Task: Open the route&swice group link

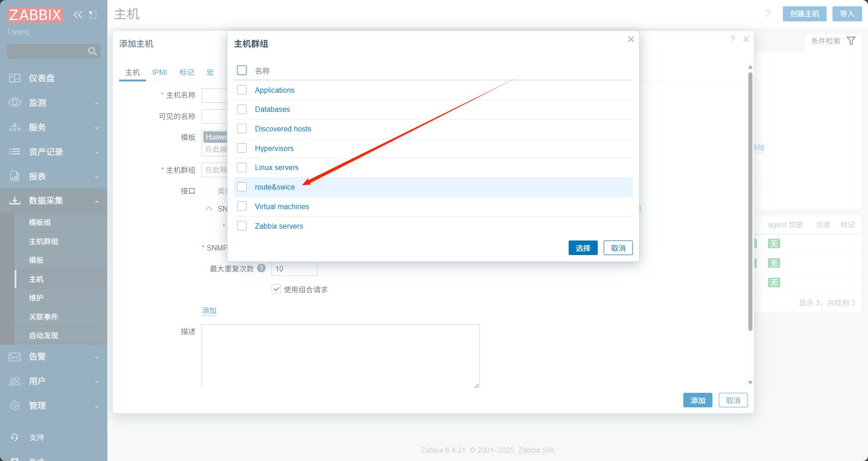Action: coord(275,187)
